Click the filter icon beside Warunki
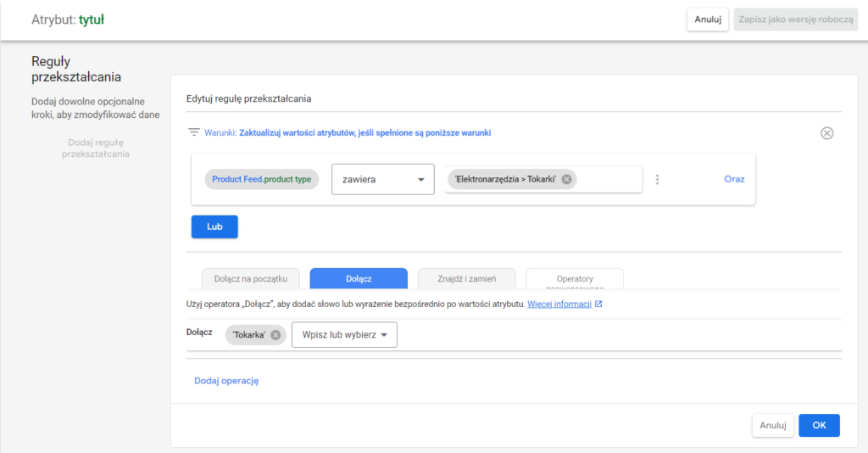Screen dimensions: 868x453 194,132
